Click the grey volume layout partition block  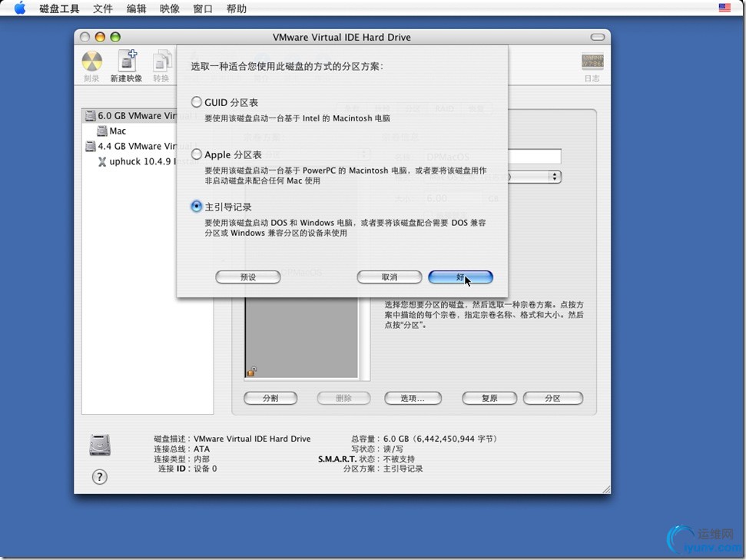click(301, 338)
